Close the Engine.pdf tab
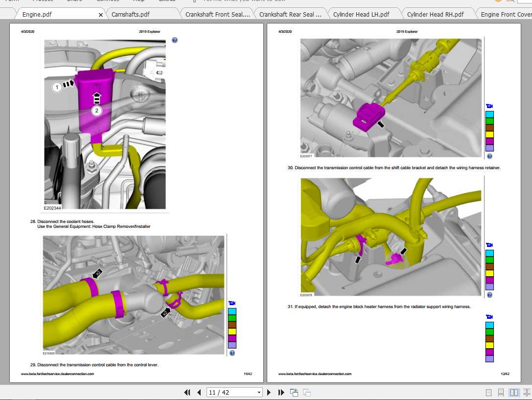The height and width of the screenshot is (400, 532). tap(101, 15)
